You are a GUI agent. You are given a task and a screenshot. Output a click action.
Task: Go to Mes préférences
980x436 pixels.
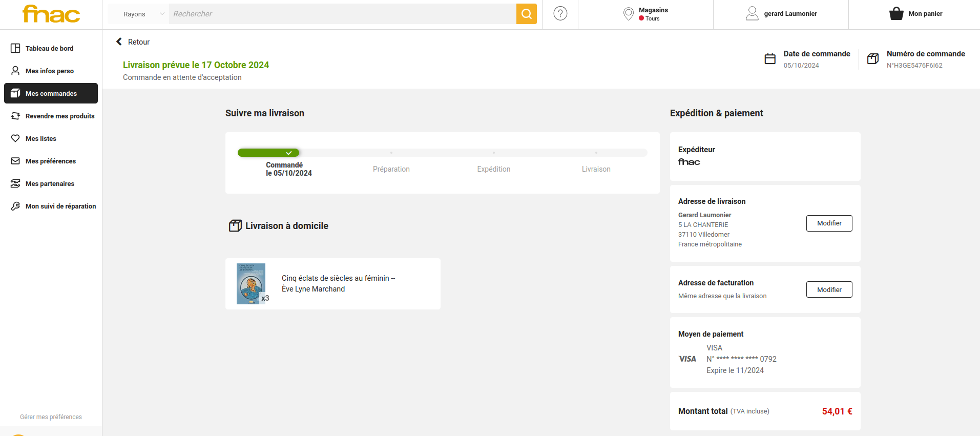point(50,161)
